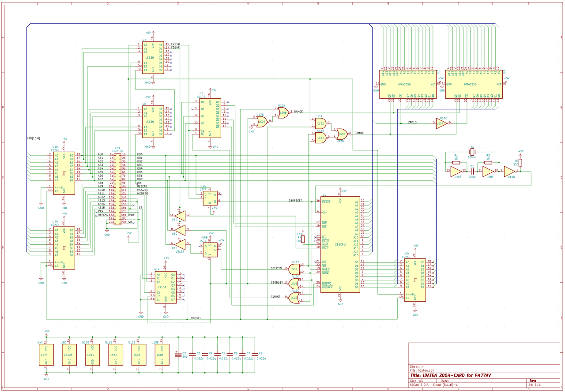Click the Y1 10MHz crystal
The height and width of the screenshot is (392, 565).
pyautogui.click(x=472, y=153)
